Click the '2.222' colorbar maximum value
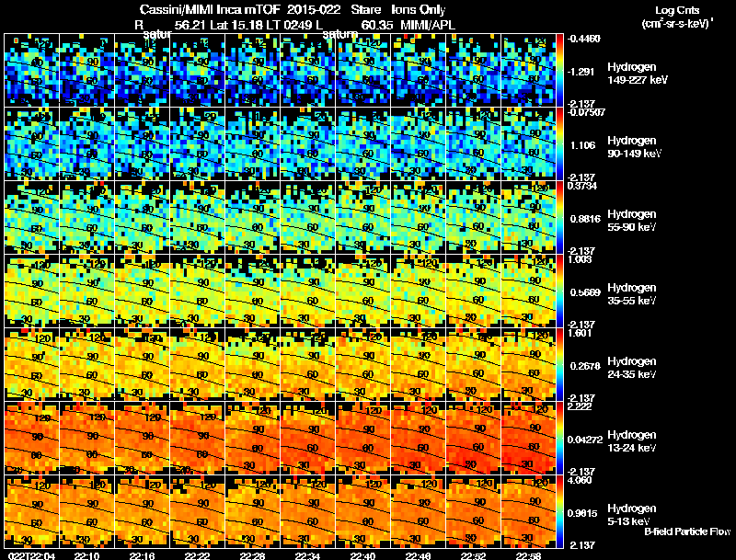This screenshot has height=560, width=736. click(581, 406)
